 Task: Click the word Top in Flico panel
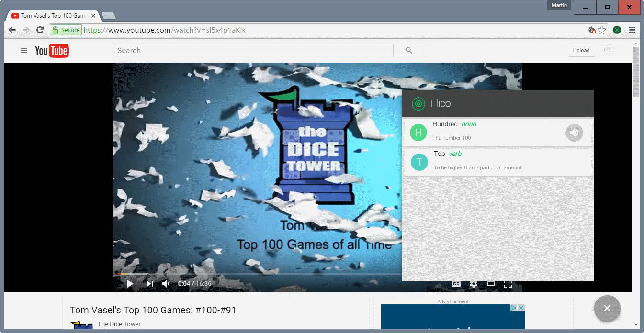440,154
